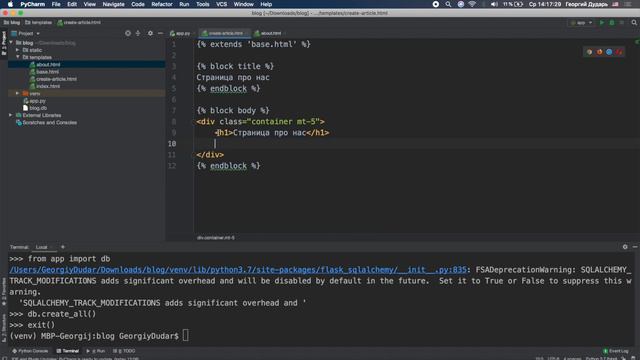Click the locate/scroll-from-source target icon
Viewport: 640px width, 360px height.
point(128,33)
